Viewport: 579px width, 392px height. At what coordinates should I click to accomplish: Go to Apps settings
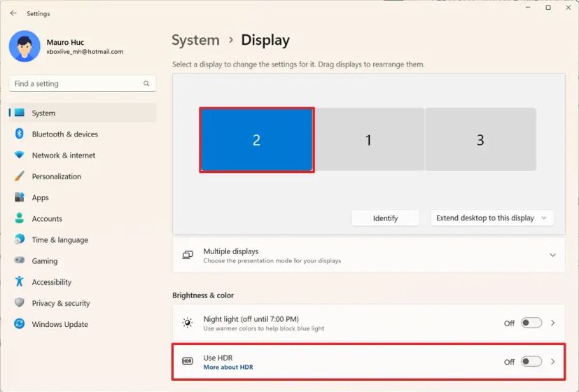tap(82, 197)
